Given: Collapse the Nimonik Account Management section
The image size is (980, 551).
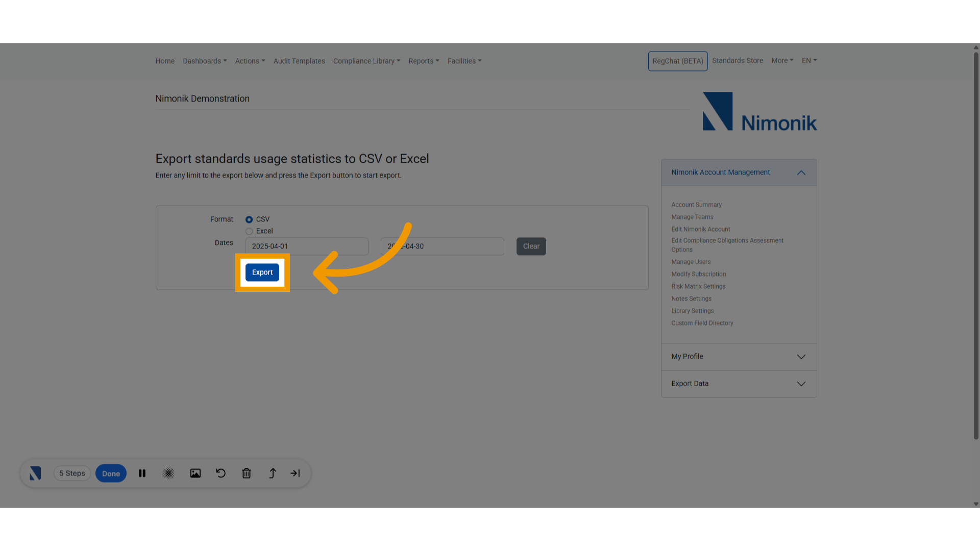Looking at the screenshot, I should 801,172.
